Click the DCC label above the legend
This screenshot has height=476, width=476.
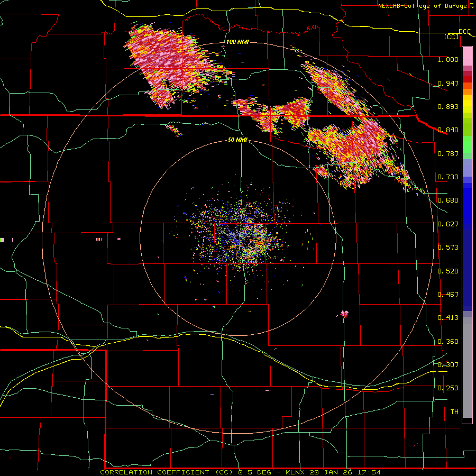[x=464, y=32]
